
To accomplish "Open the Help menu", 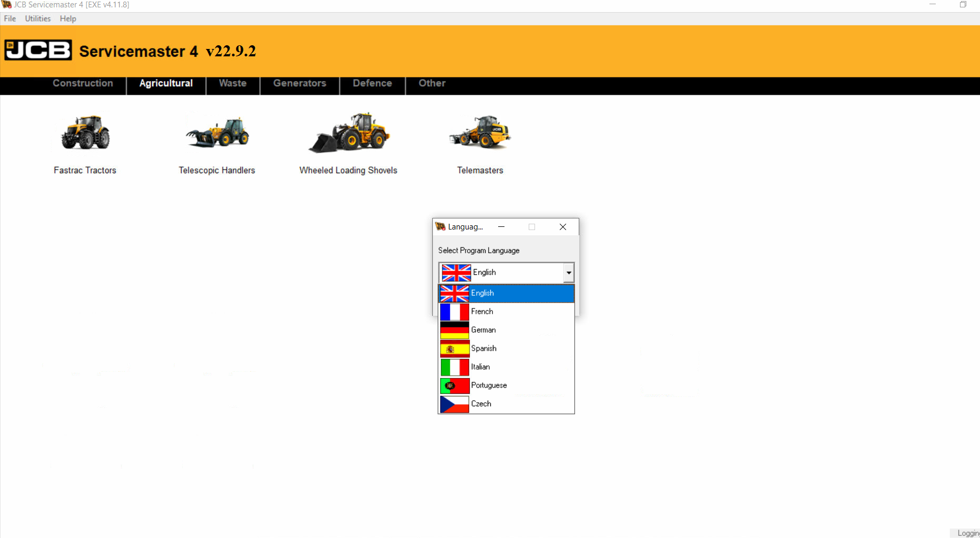I will [x=68, y=18].
